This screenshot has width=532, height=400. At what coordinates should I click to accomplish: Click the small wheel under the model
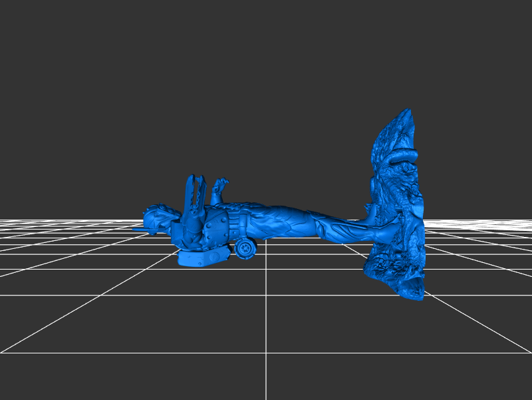pyautogui.click(x=245, y=248)
